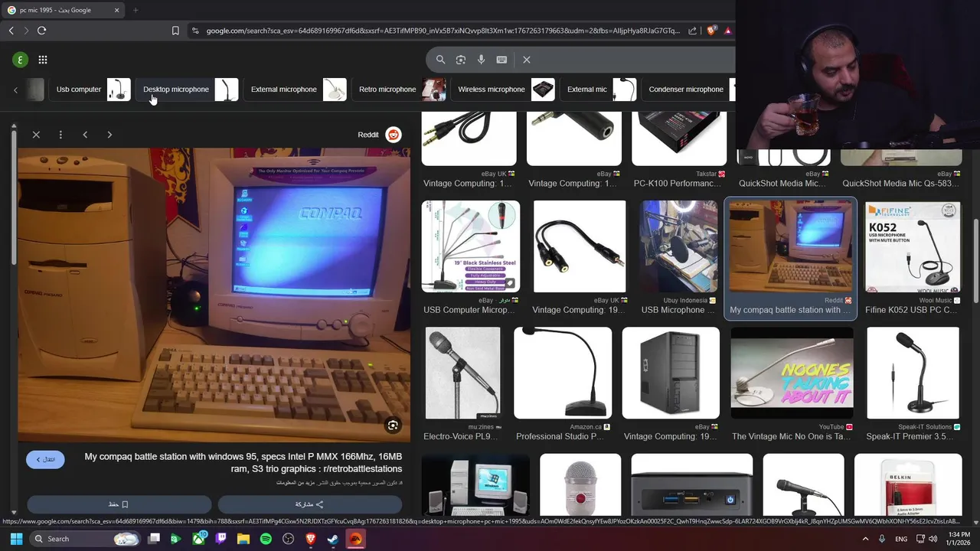980x551 pixels.
Task: Select the Desktop microphone filter chip
Action: coord(188,90)
